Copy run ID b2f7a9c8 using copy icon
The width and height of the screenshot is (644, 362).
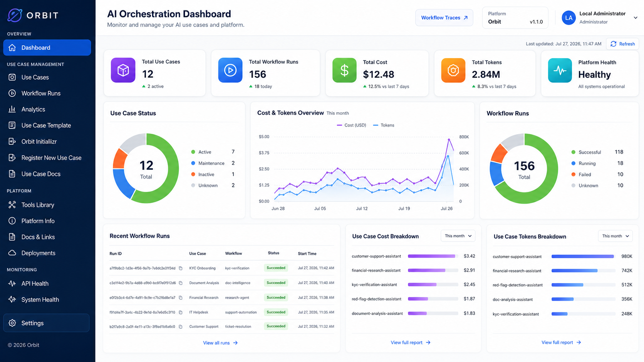click(x=181, y=327)
